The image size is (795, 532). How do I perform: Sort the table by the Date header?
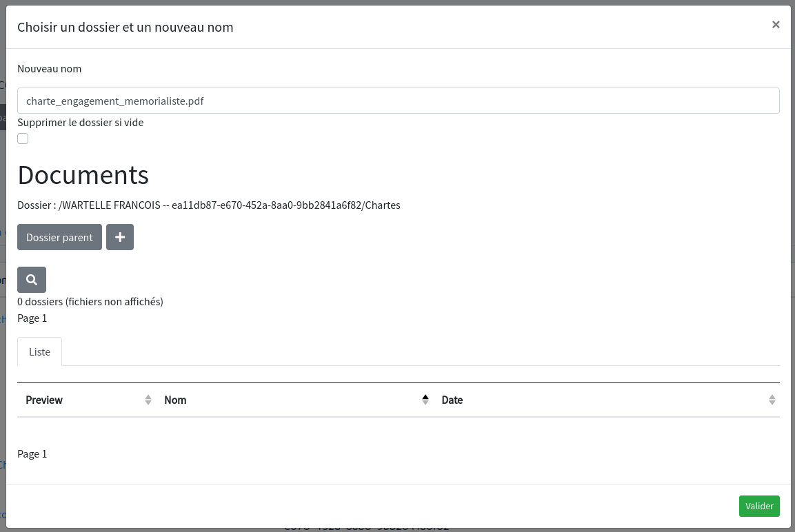[452, 400]
